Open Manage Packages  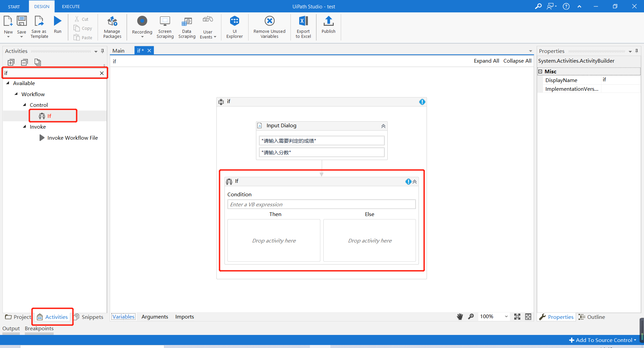[x=112, y=27]
